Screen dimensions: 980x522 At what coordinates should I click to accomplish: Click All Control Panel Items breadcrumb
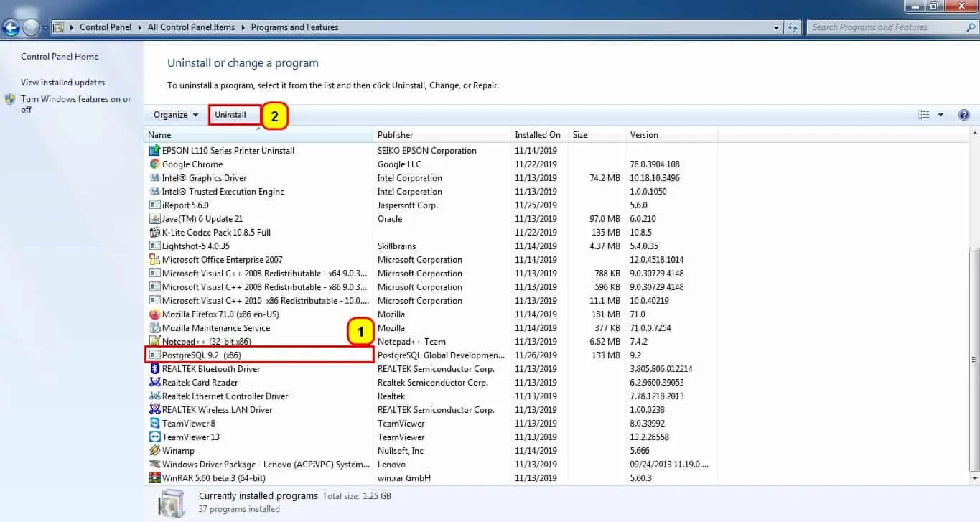tap(191, 27)
